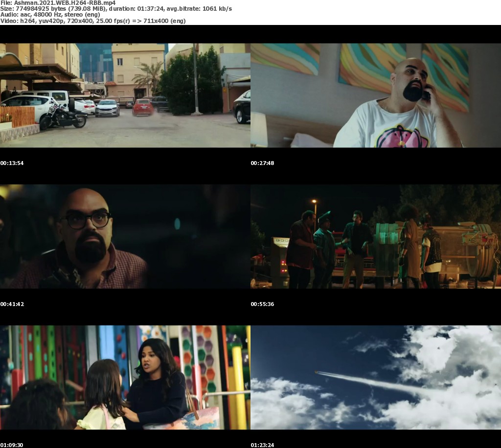Click the street scene thumbnail with parked cars

[x=125, y=95]
